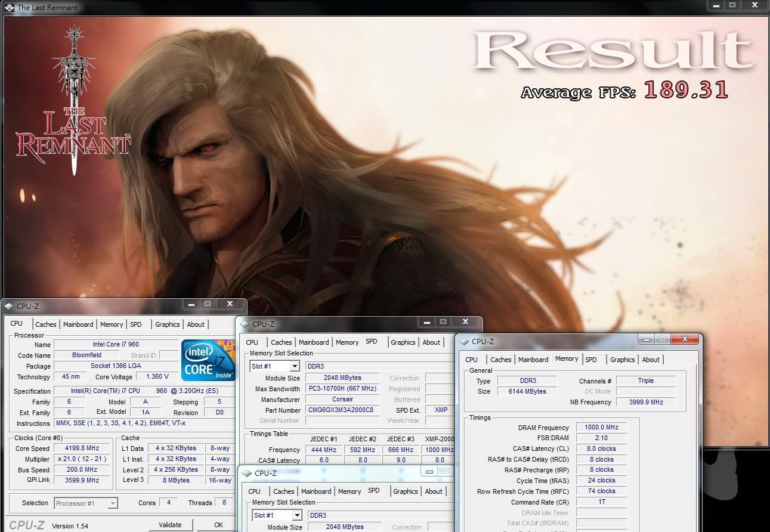Open the Processor #1 selection dropdown
The width and height of the screenshot is (770, 532).
[x=113, y=503]
